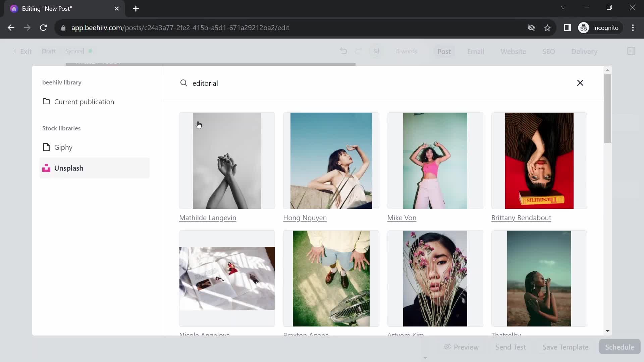The width and height of the screenshot is (644, 362).
Task: Select the crossed hands photo by Mathilde Langevin
Action: pyautogui.click(x=227, y=161)
